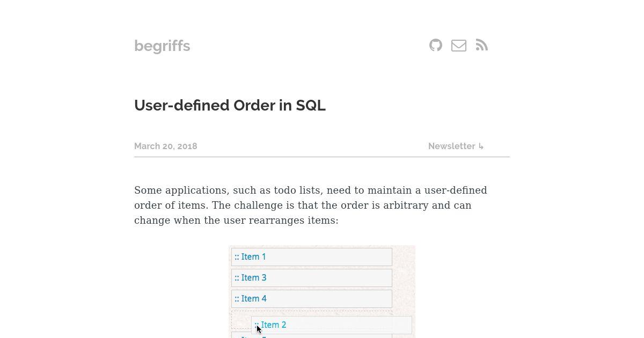Open the RSS feed icon
This screenshot has width=644, height=338.
(482, 46)
